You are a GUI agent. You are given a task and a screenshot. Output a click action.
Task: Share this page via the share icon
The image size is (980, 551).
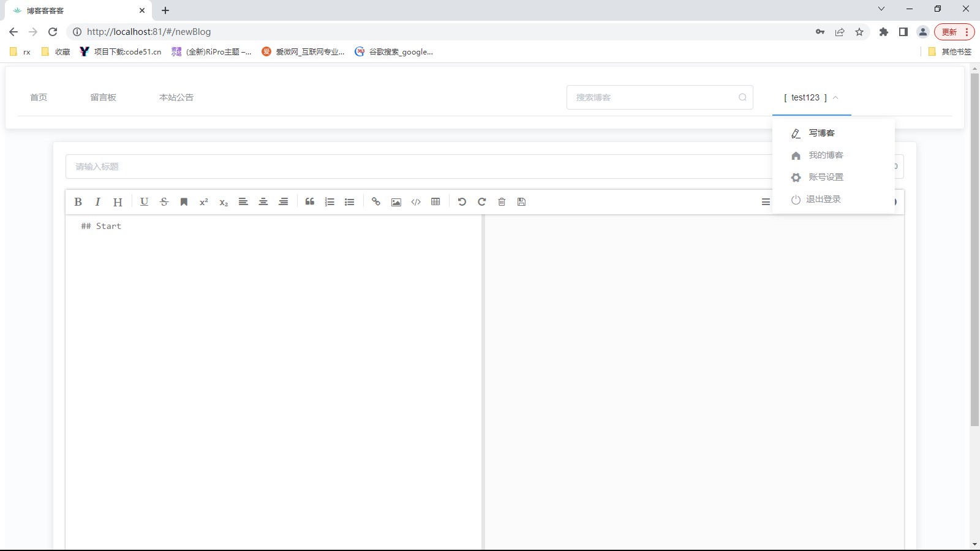point(840,32)
